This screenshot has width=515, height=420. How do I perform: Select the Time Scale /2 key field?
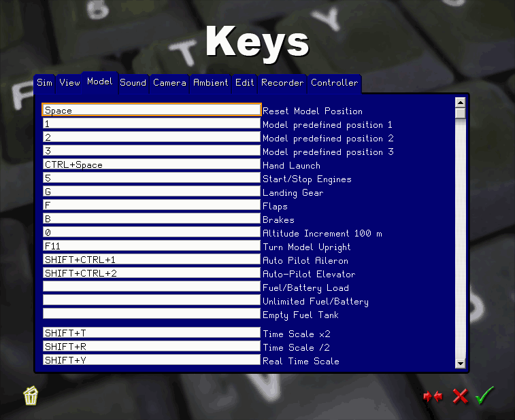[x=152, y=346]
